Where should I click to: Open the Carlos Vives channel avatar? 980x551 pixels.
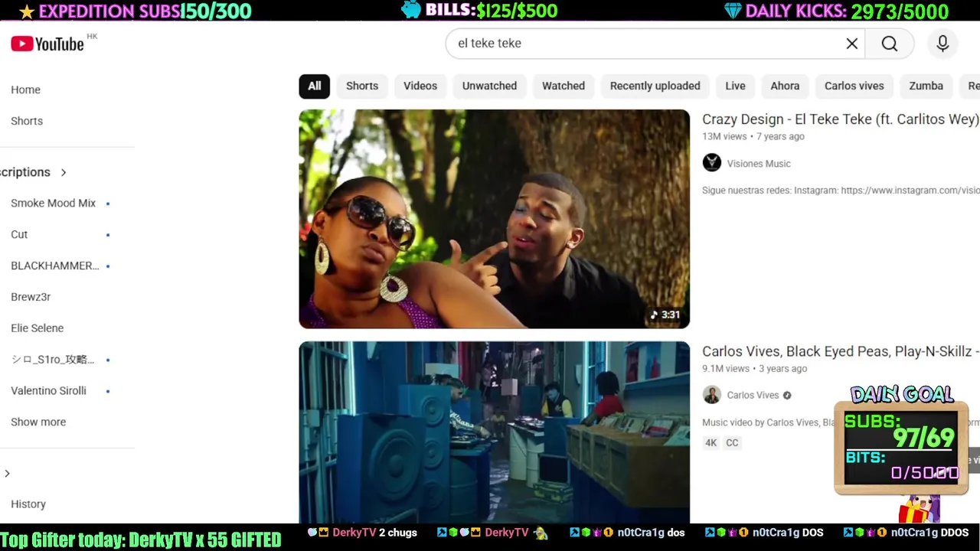(711, 395)
